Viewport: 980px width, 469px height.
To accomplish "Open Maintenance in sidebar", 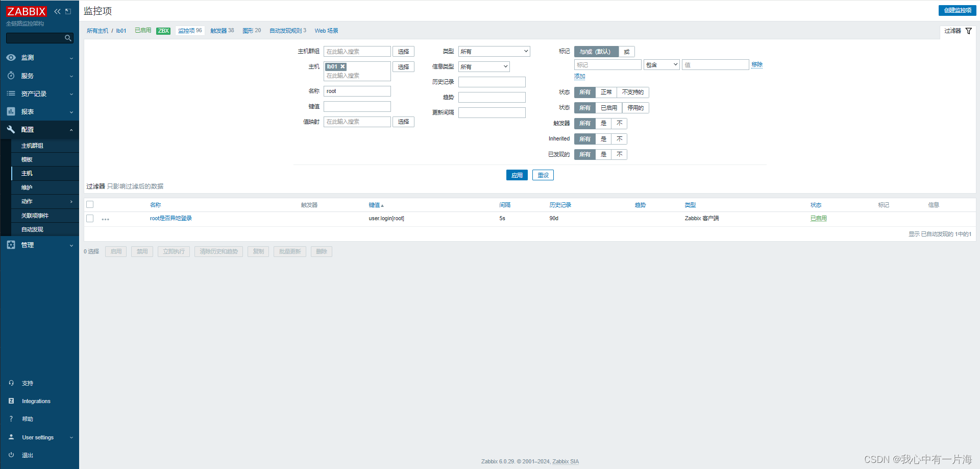I will [27, 187].
